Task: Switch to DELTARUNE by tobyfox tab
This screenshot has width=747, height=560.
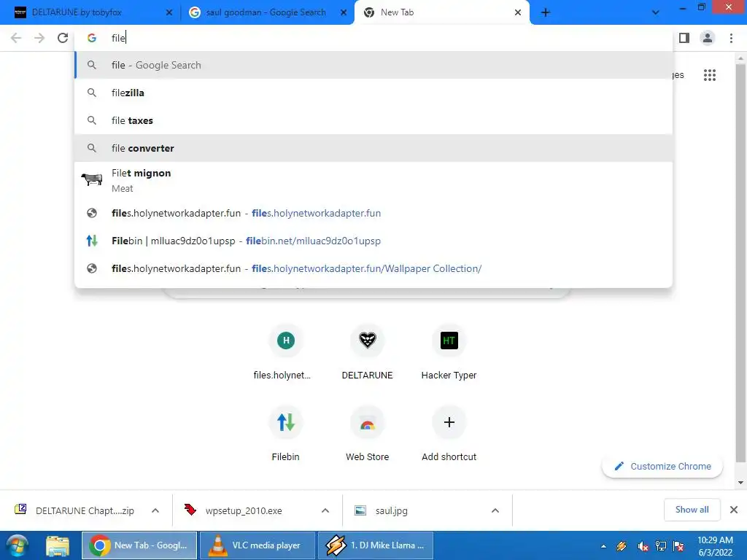Action: coord(90,12)
